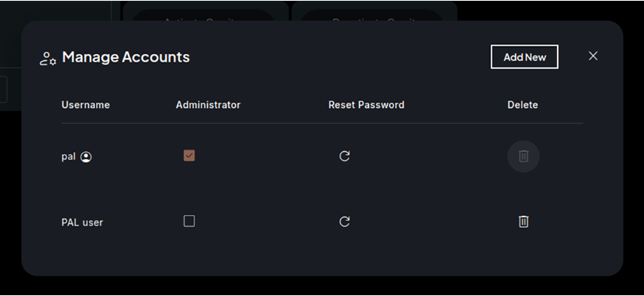
Task: Uncheck Administrator for the pal account
Action: [x=189, y=155]
